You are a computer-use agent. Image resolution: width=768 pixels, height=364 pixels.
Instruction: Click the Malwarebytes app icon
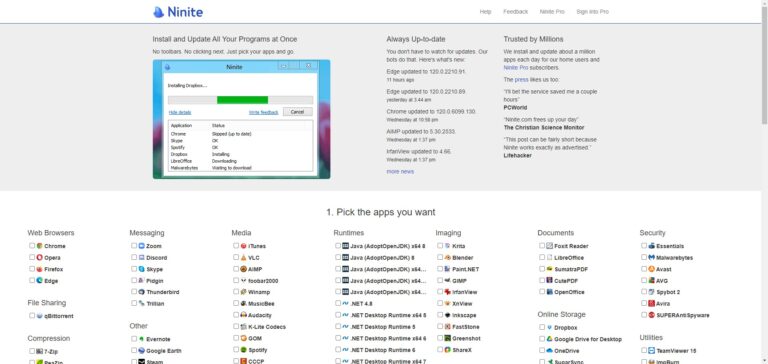[651, 258]
